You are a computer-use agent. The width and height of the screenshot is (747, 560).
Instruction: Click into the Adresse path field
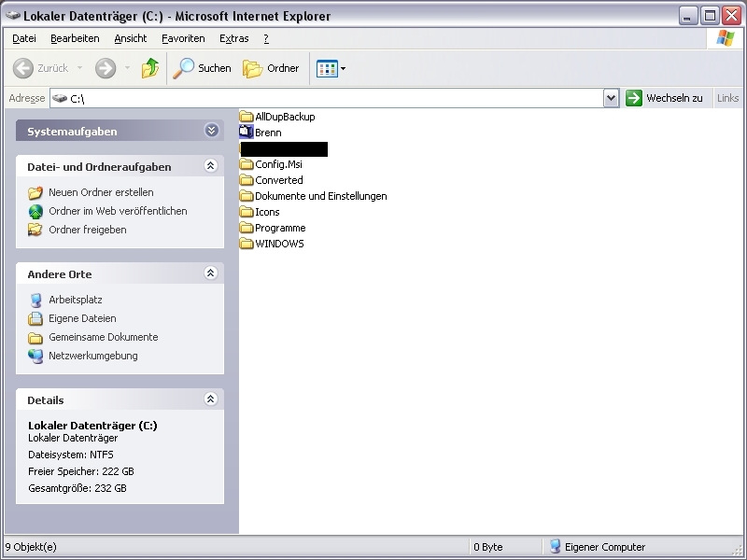coord(327,98)
